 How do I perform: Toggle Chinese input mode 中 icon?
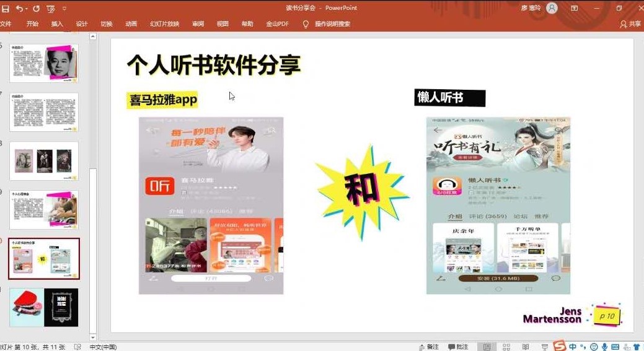(573, 347)
